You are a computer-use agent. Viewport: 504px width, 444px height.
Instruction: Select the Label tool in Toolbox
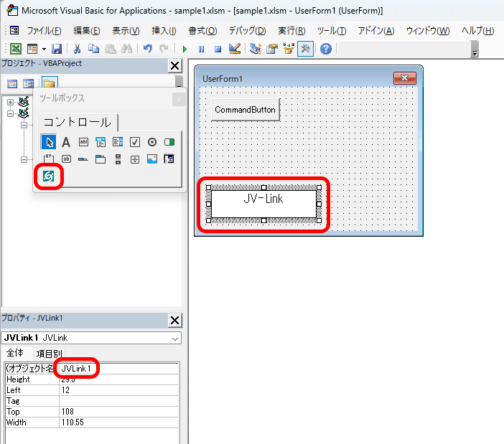(66, 142)
